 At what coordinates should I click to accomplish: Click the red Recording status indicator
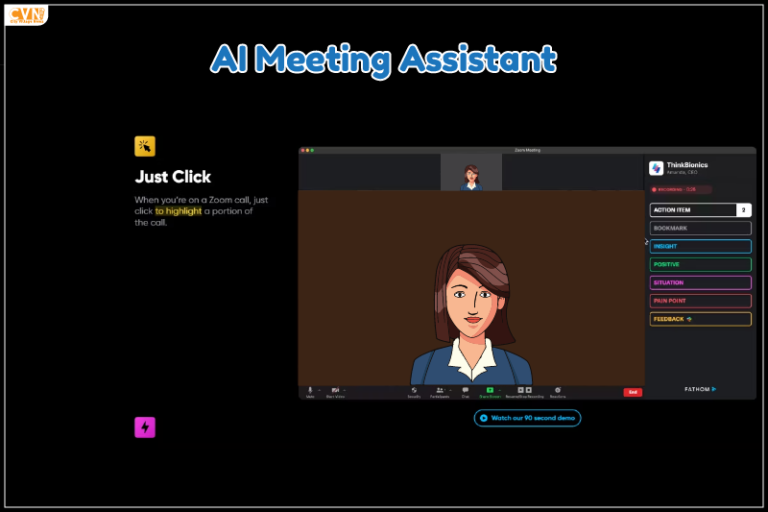tap(680, 189)
